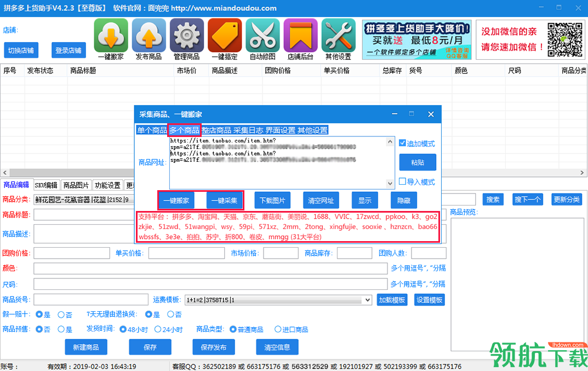This screenshot has height=371, width=588.
Task: Click 更新分类 button
Action: point(567,199)
